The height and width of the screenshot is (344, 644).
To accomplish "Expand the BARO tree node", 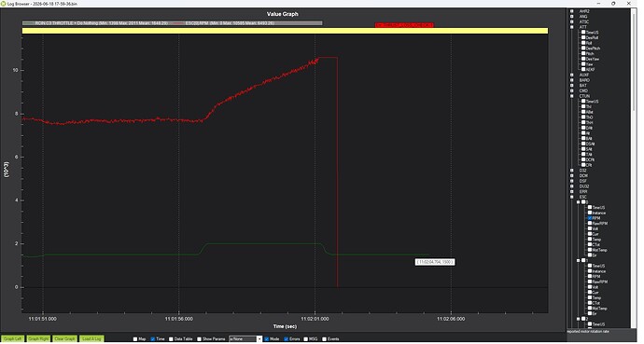I will pyautogui.click(x=572, y=80).
